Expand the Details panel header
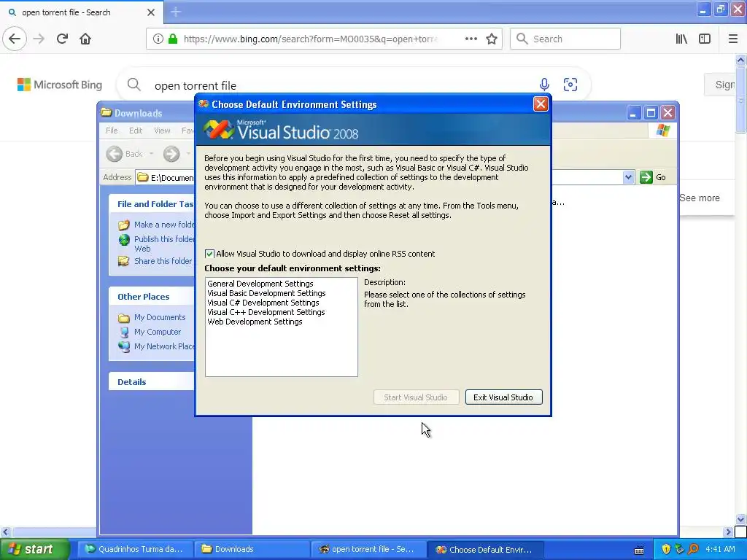The height and width of the screenshot is (560, 747). click(152, 382)
